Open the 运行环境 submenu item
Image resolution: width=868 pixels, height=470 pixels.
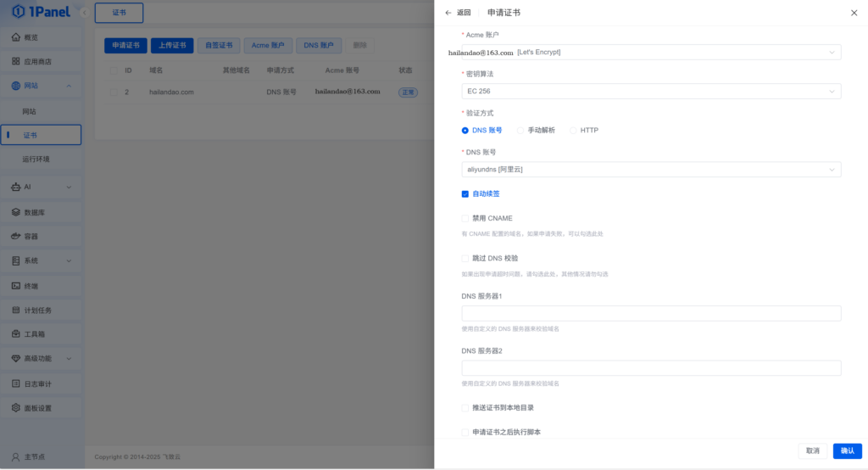pos(41,159)
